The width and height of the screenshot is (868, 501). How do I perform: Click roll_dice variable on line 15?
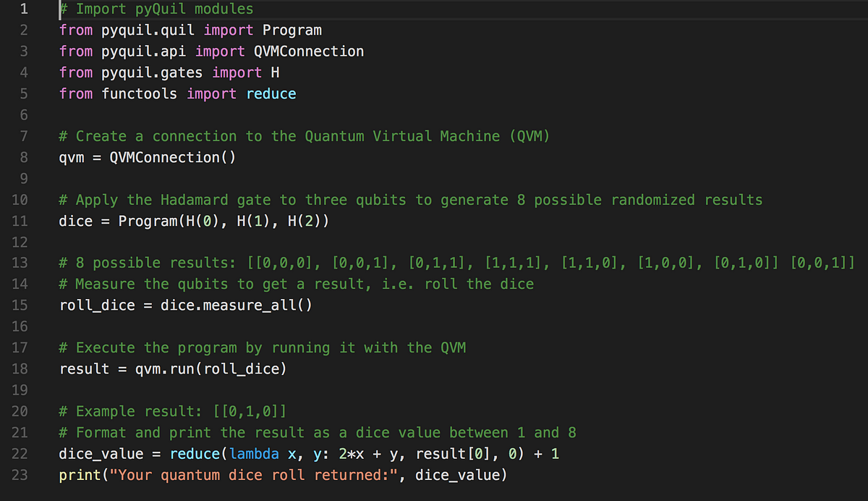pyautogui.click(x=97, y=306)
